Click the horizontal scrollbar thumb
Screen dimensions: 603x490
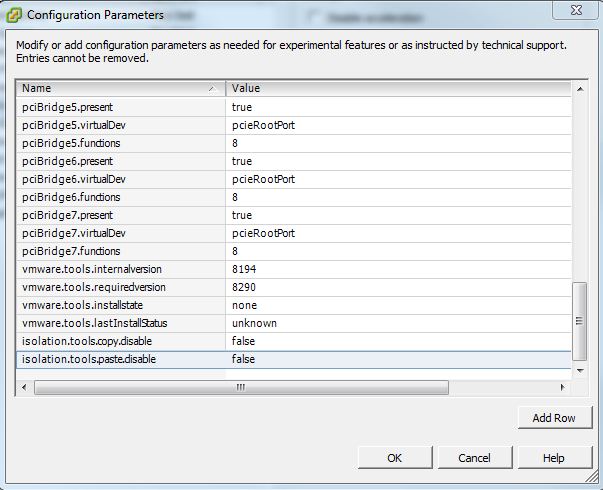[241, 387]
